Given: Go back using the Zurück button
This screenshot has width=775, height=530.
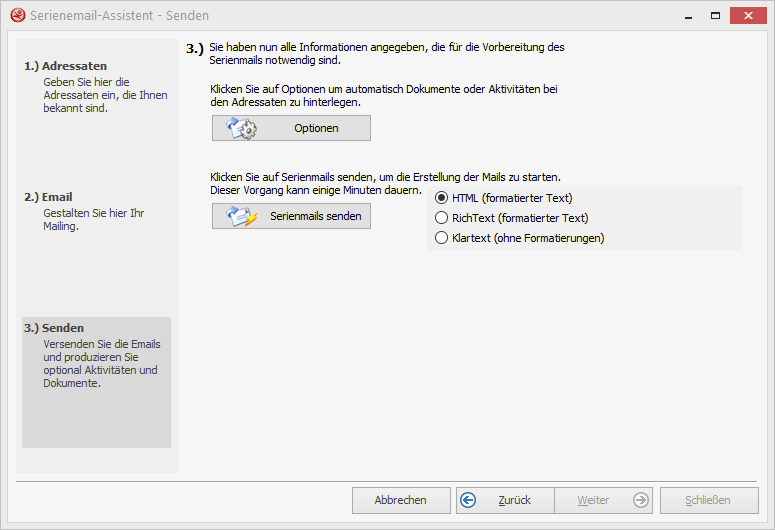Looking at the screenshot, I should pyautogui.click(x=505, y=500).
